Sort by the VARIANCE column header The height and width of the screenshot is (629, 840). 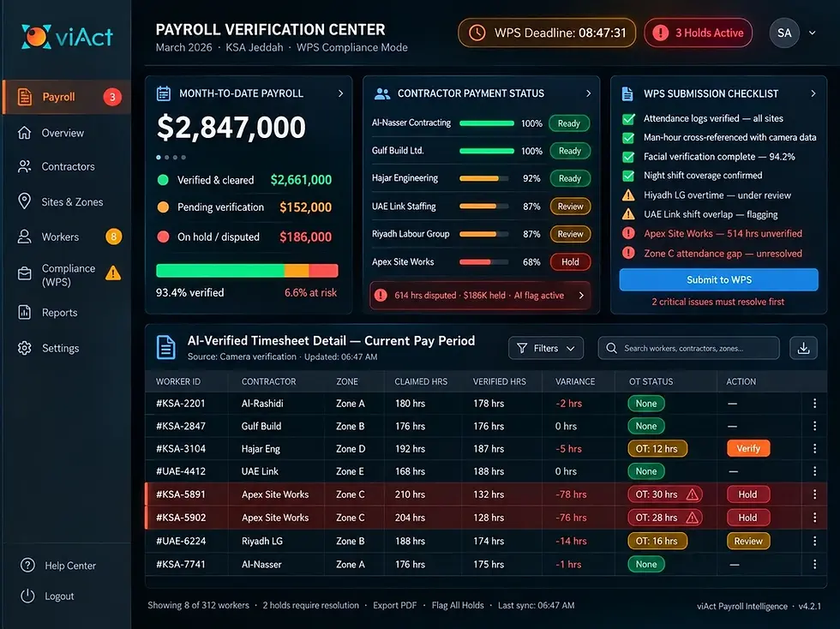[x=575, y=381]
